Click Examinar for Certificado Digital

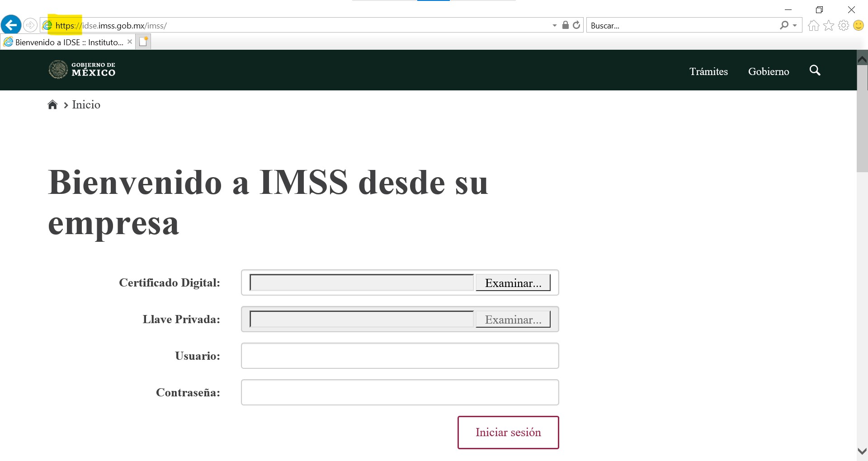513,283
